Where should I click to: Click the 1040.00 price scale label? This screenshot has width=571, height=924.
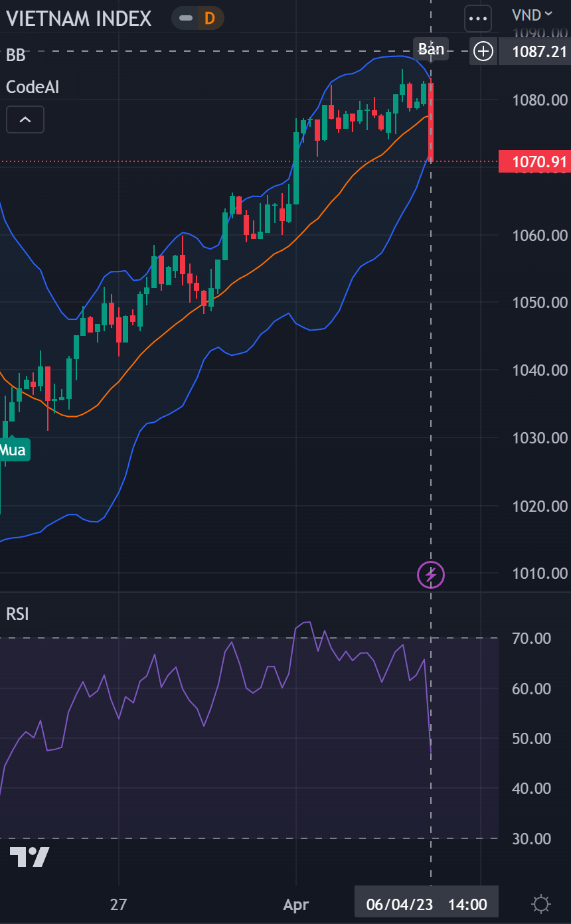pos(540,370)
